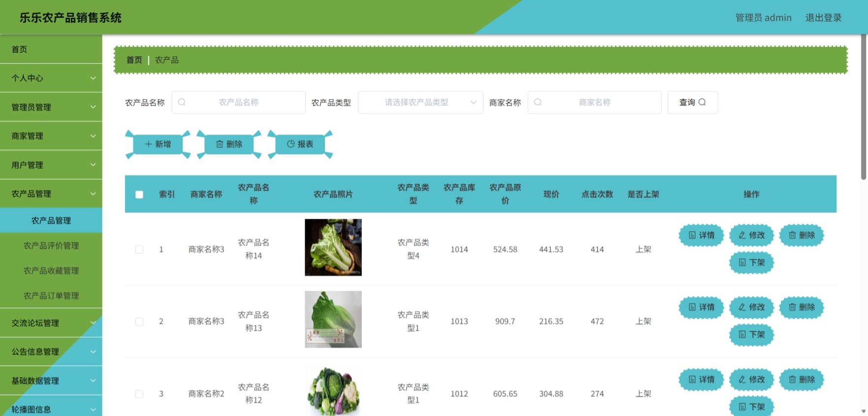Image resolution: width=868 pixels, height=416 pixels.
Task: Check the checkbox for row index 2
Action: (x=139, y=322)
